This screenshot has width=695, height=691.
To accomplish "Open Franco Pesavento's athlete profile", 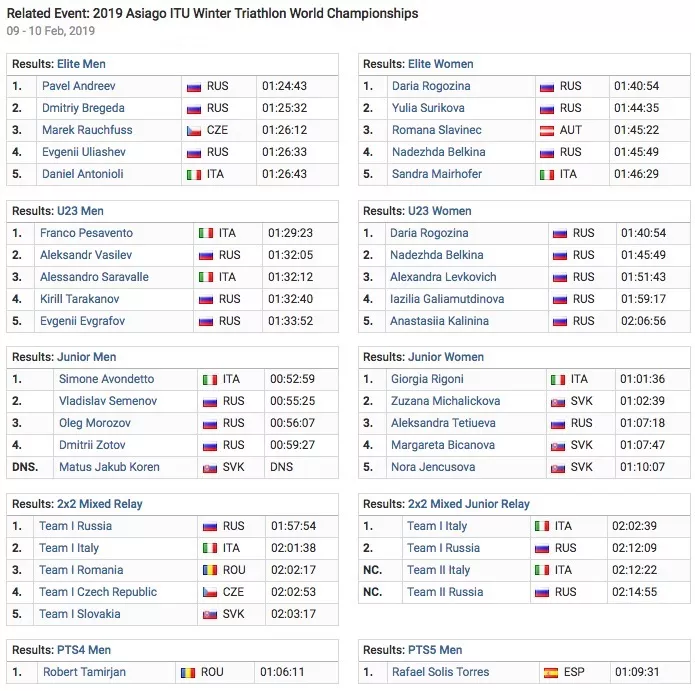I will click(86, 233).
